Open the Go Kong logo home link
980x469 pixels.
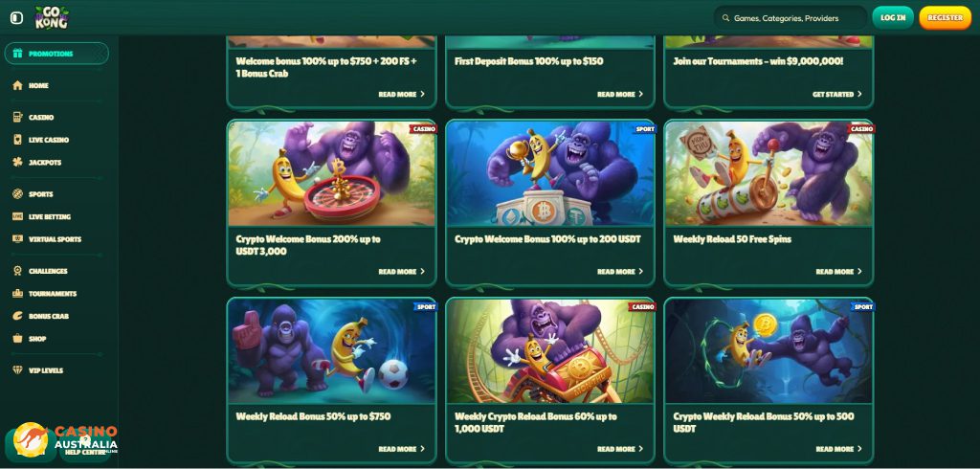coord(52,17)
